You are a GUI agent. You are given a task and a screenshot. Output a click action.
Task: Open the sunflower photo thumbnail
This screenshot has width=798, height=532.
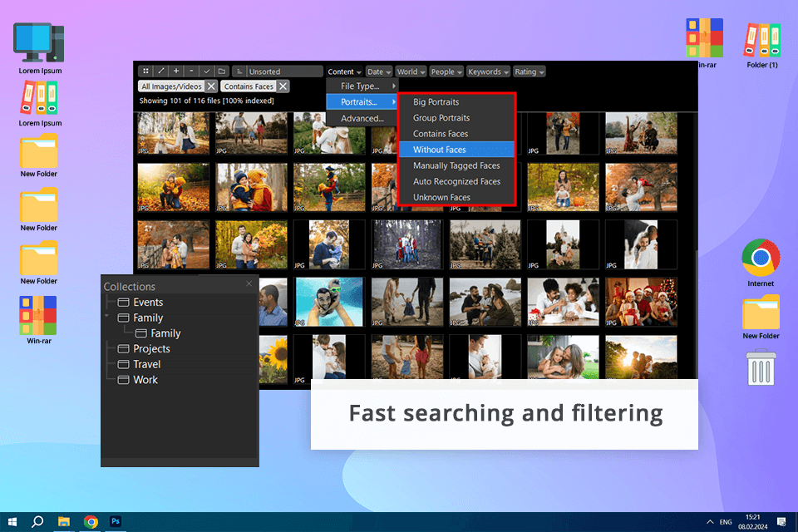[x=273, y=359]
